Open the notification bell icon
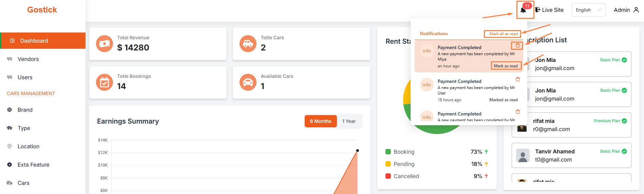644x194 pixels. [x=523, y=10]
